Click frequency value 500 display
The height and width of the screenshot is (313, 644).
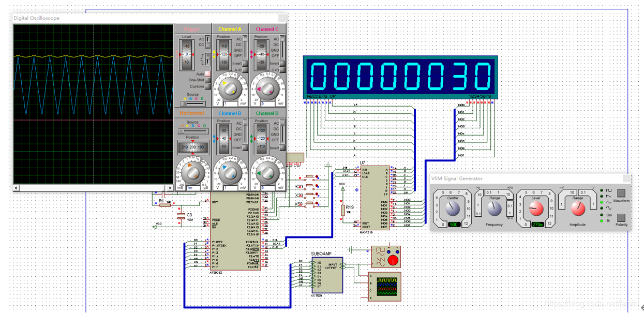coord(455,224)
